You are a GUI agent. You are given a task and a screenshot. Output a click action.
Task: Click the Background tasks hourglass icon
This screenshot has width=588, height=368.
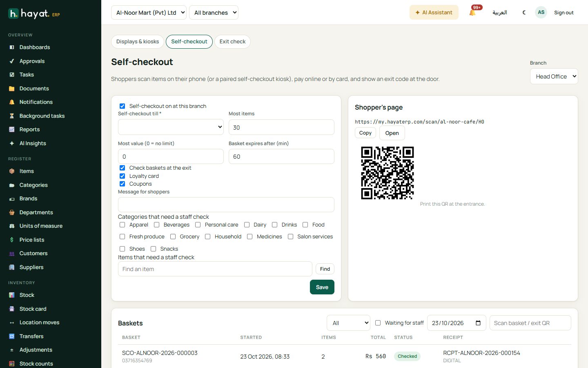click(12, 116)
